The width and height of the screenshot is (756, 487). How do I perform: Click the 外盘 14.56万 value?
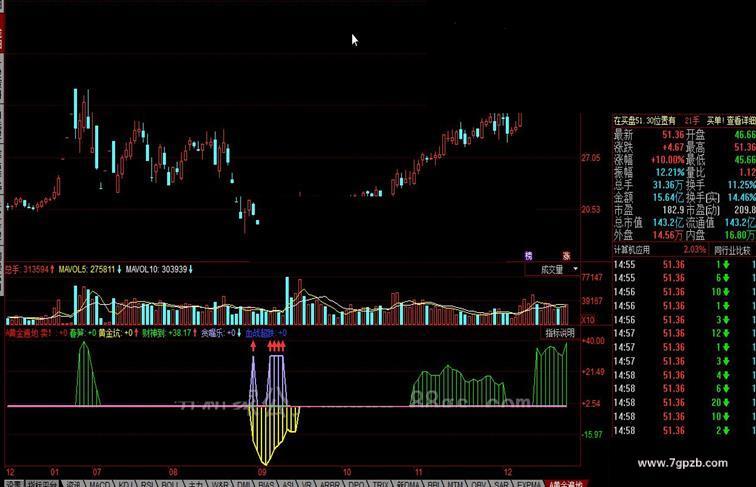click(668, 235)
